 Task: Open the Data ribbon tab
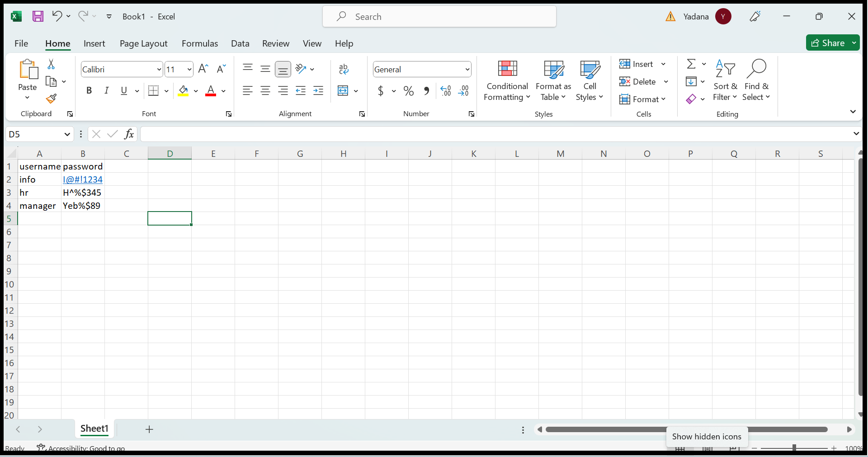pyautogui.click(x=240, y=43)
